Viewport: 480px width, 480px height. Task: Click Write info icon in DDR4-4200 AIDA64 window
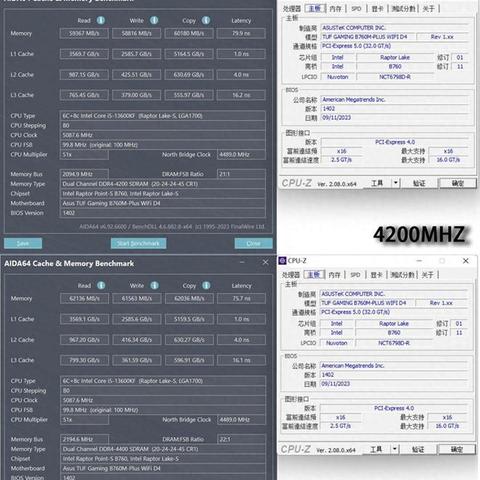point(154,20)
